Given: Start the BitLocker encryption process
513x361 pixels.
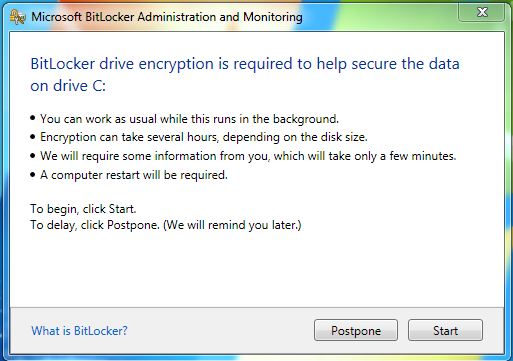Looking at the screenshot, I should click(445, 330).
